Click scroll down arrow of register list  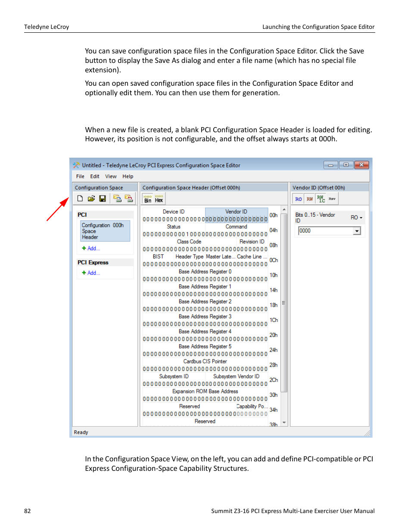(x=284, y=423)
